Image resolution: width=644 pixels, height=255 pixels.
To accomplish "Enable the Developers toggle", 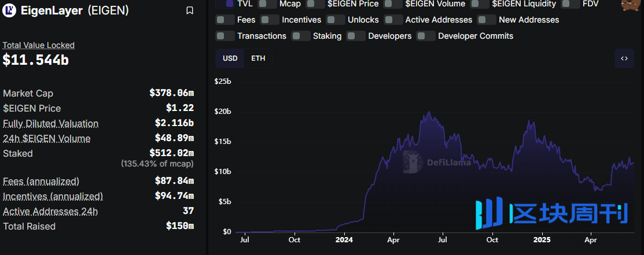I will pyautogui.click(x=356, y=36).
